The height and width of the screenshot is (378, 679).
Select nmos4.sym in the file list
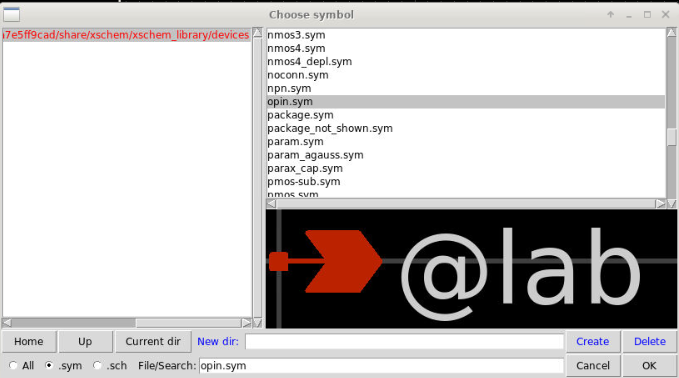(x=466, y=48)
